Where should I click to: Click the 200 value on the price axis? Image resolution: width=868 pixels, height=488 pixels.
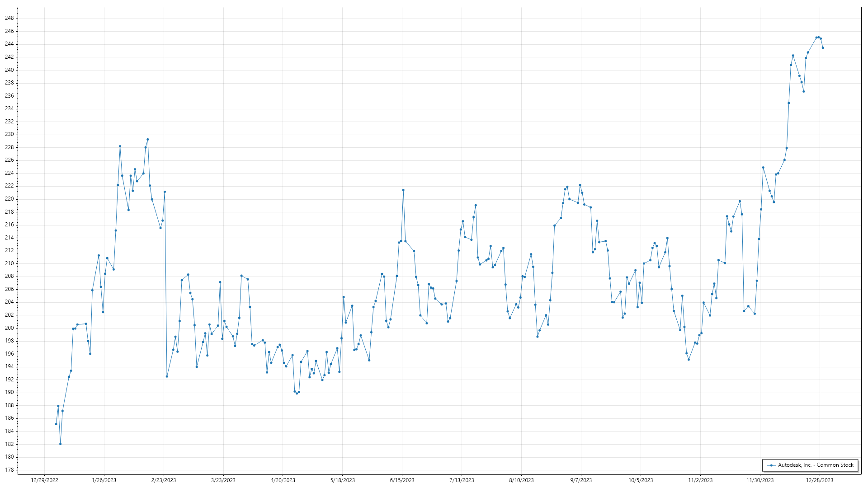[x=9, y=328]
